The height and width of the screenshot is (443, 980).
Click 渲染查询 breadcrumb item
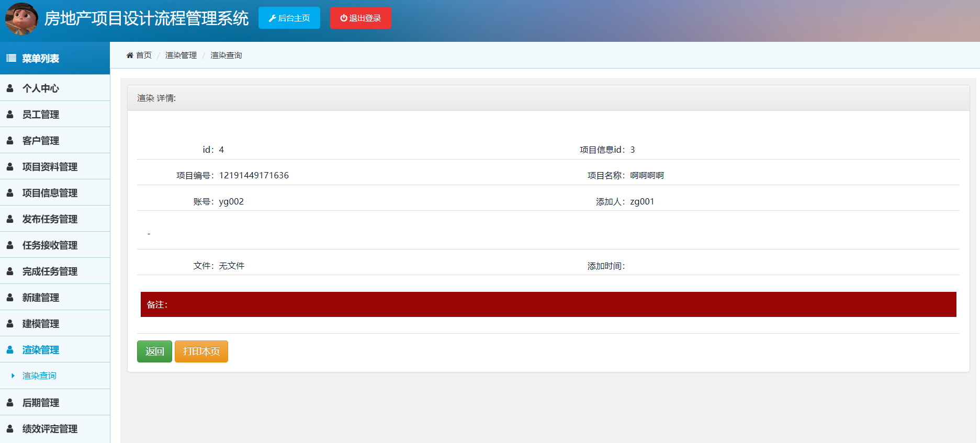pyautogui.click(x=226, y=55)
